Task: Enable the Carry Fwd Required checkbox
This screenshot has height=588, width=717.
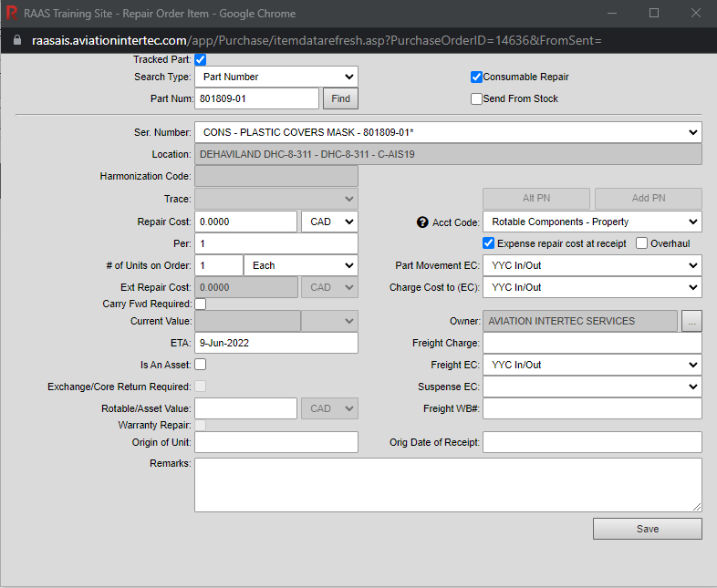Action: pyautogui.click(x=201, y=304)
